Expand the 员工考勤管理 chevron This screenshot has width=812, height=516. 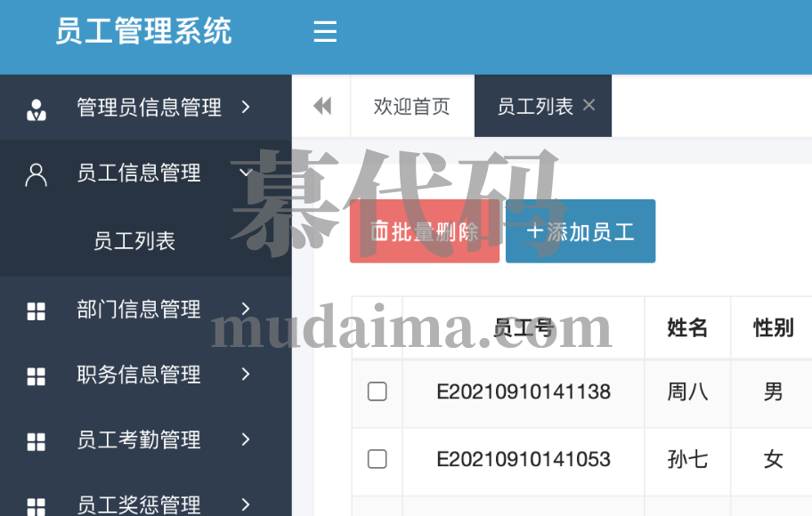pos(246,439)
